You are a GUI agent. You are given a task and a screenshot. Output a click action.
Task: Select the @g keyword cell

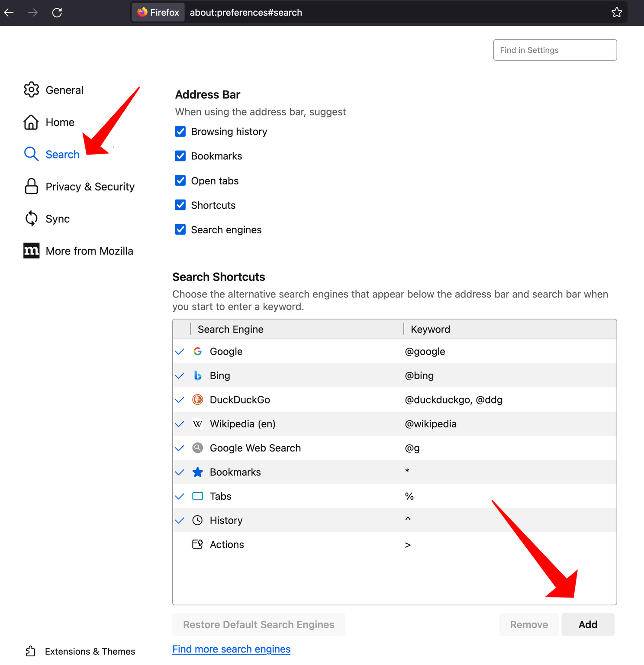click(412, 448)
